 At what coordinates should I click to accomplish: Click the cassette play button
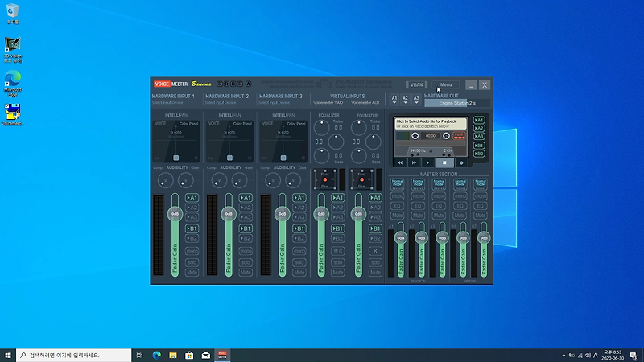tap(427, 163)
